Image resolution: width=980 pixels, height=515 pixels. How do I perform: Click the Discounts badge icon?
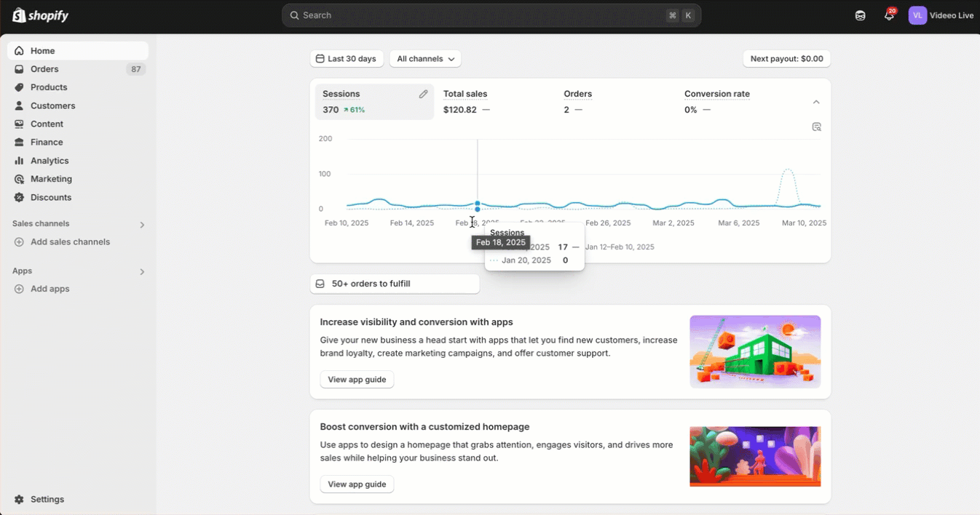(19, 197)
